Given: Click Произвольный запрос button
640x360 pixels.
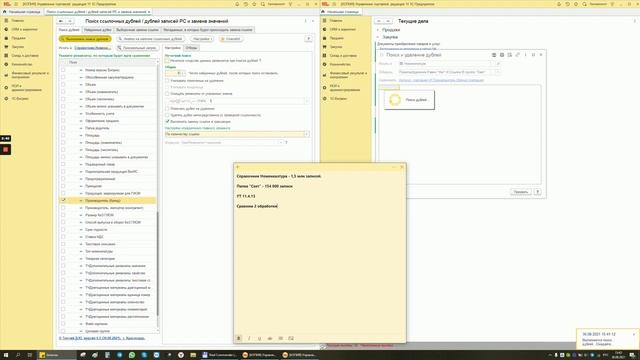Looking at the screenshot, I should [x=137, y=48].
